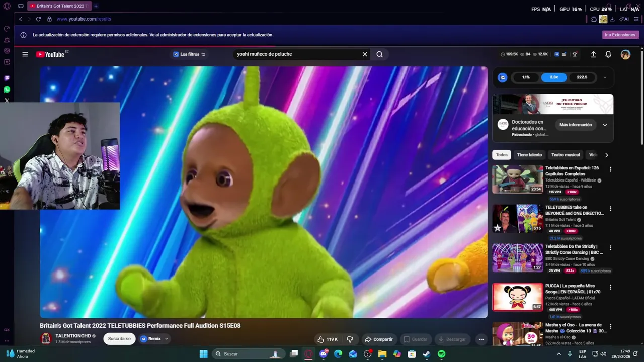The height and width of the screenshot is (362, 644).
Task: Open the YouTube guide hamburger menu
Action: 25,54
